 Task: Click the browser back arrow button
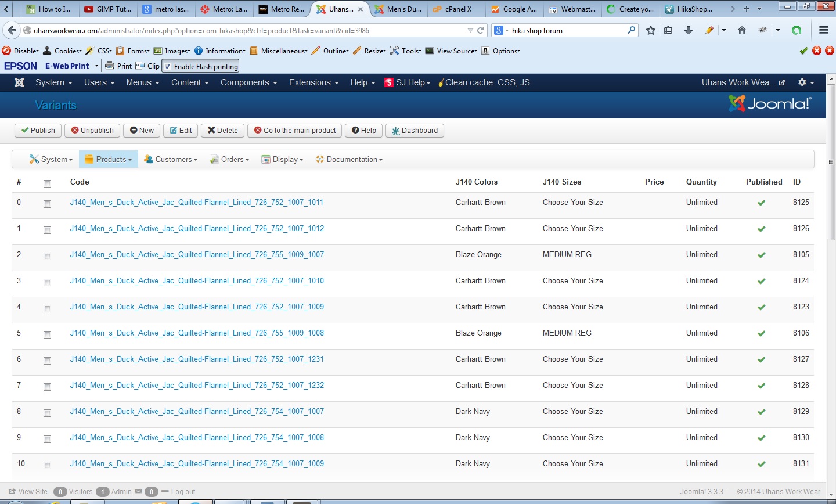(12, 30)
